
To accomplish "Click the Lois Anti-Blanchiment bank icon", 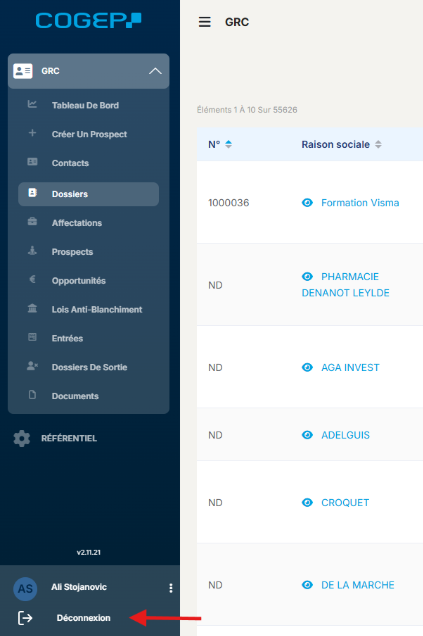I will [32, 308].
